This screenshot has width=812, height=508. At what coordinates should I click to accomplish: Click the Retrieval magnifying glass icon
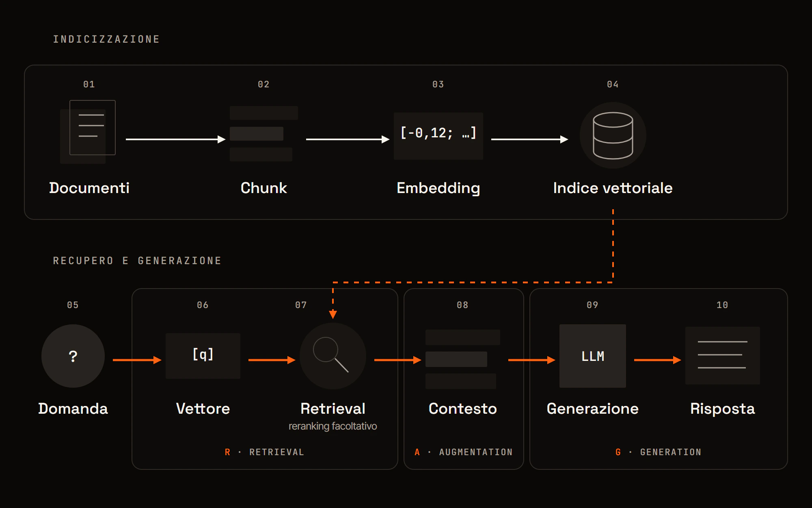(x=333, y=356)
